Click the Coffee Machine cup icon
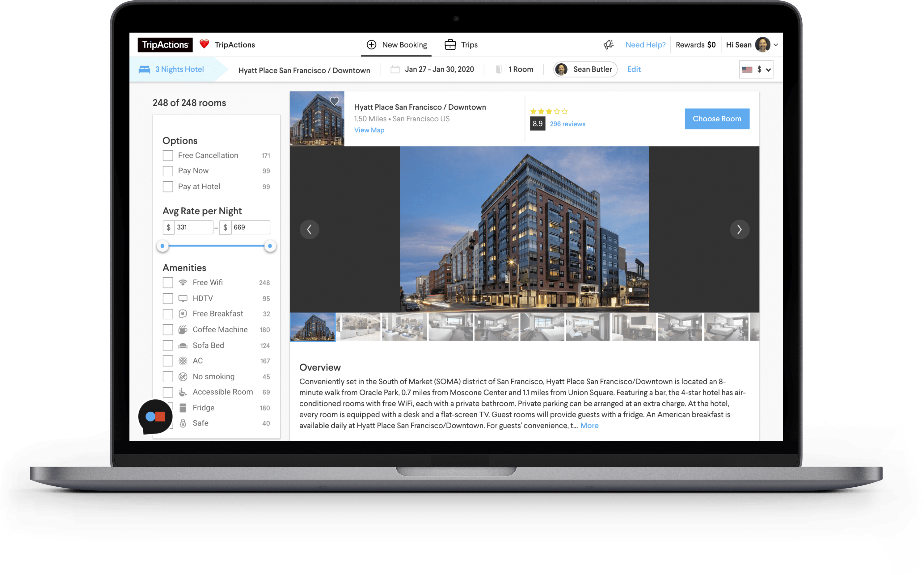Screen dimensions: 924x575 pyautogui.click(x=184, y=330)
